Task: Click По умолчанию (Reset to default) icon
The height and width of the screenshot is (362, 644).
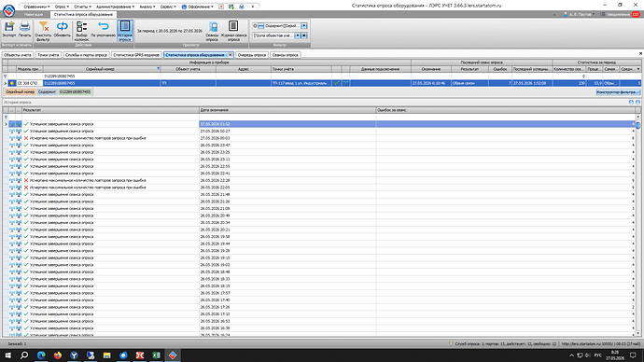Action: [x=103, y=30]
